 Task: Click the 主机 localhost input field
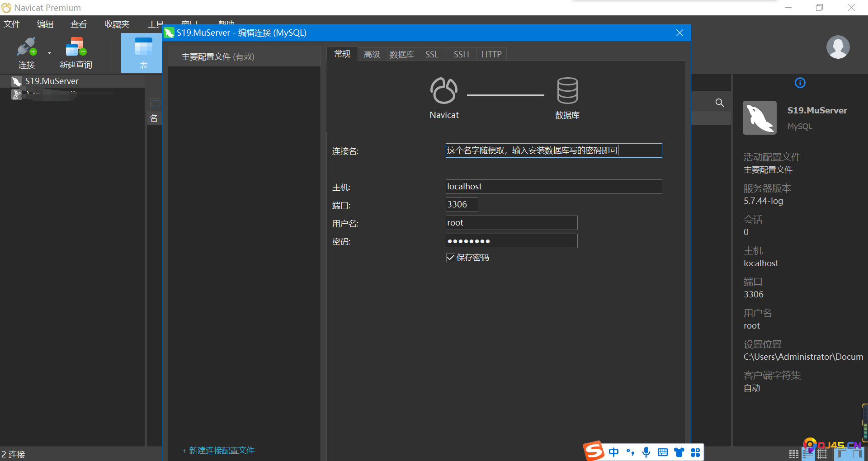coord(554,187)
